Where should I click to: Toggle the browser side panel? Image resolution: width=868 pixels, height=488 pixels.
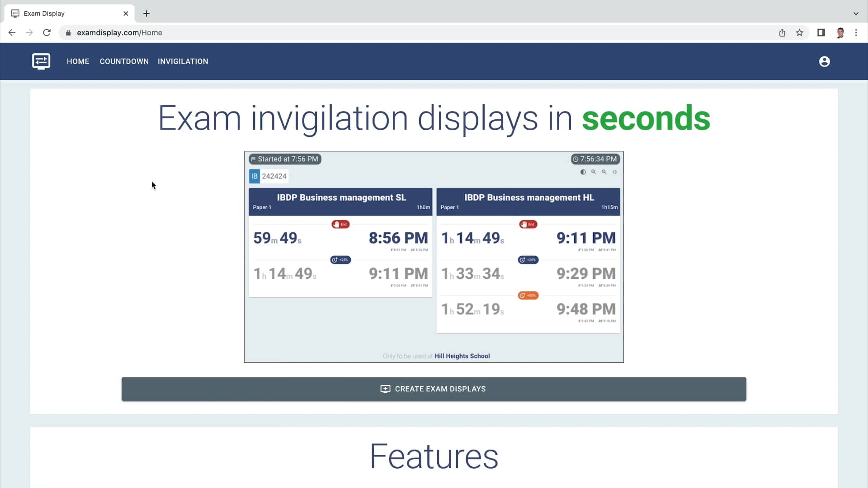click(821, 33)
